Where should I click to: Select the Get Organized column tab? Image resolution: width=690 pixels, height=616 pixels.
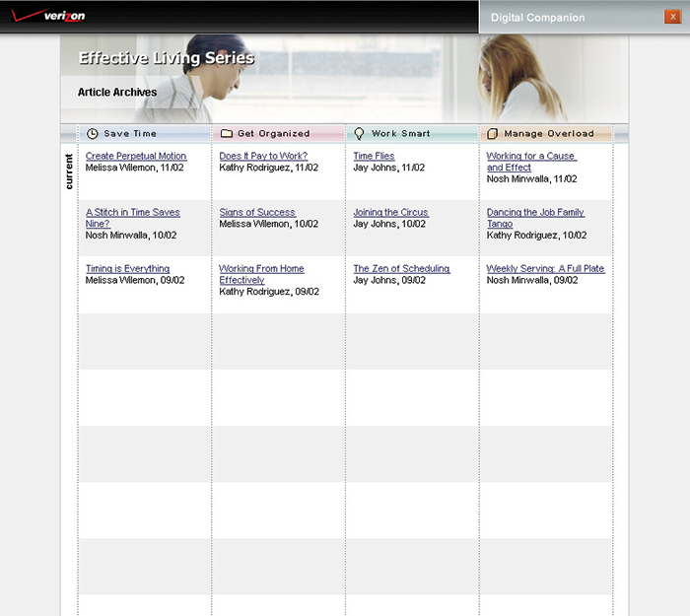pos(273,134)
